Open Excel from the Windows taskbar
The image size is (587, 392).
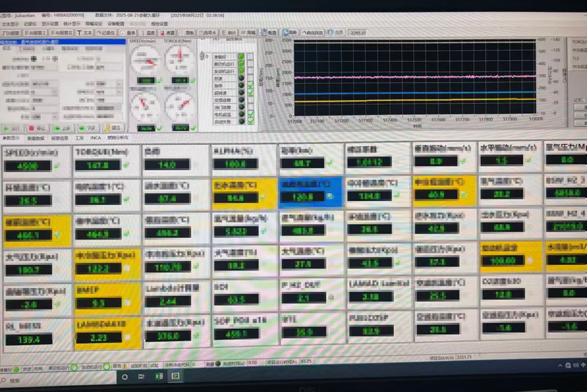pyautogui.click(x=159, y=377)
